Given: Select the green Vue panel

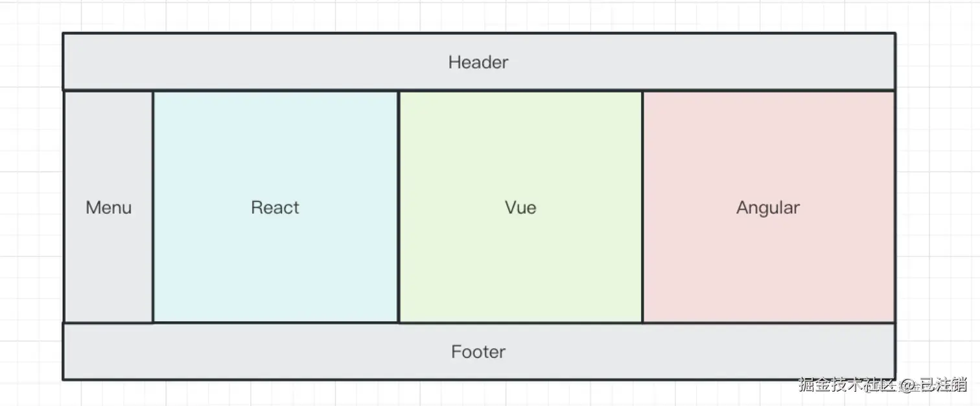Looking at the screenshot, I should click(520, 207).
